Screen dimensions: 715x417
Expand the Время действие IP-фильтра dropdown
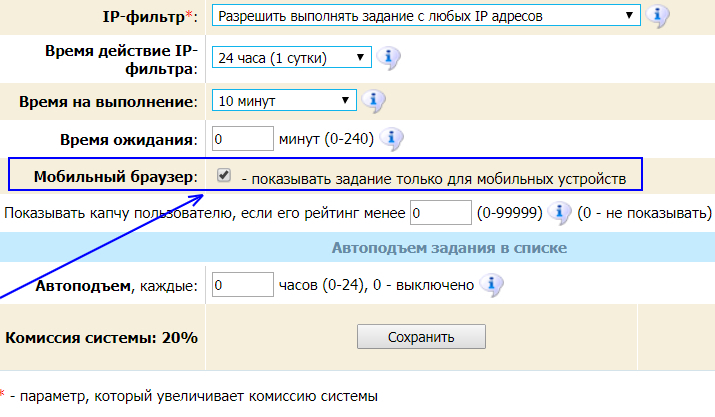tap(291, 58)
